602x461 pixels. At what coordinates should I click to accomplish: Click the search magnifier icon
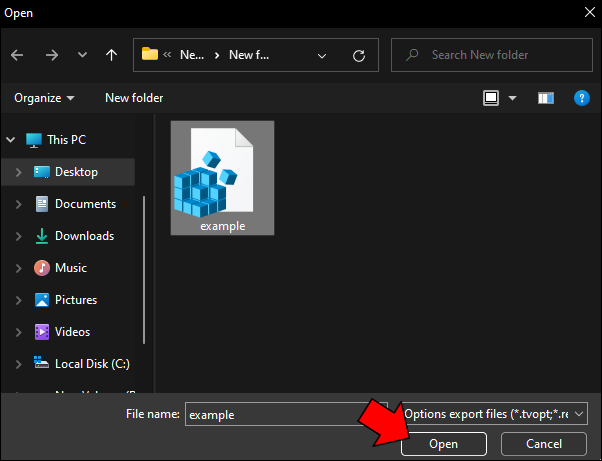tap(412, 55)
